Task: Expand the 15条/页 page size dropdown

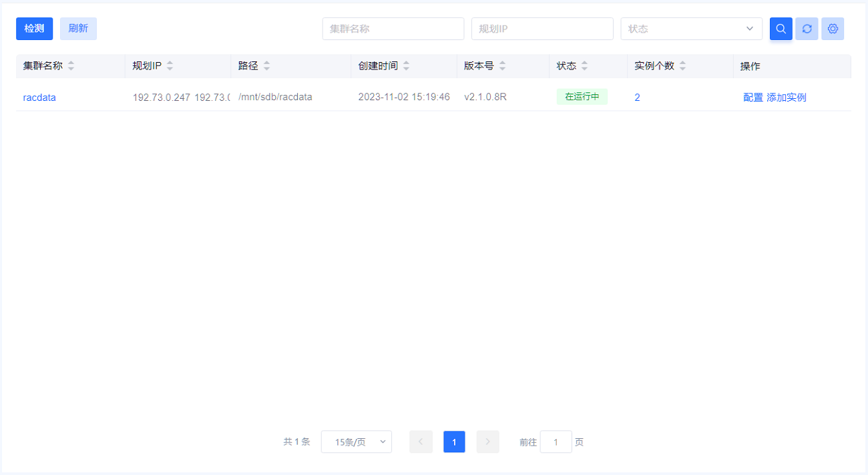Action: point(356,442)
